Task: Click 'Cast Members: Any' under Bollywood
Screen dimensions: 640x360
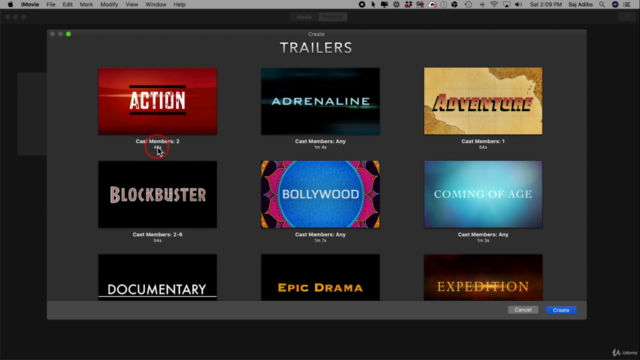Action: (x=320, y=235)
